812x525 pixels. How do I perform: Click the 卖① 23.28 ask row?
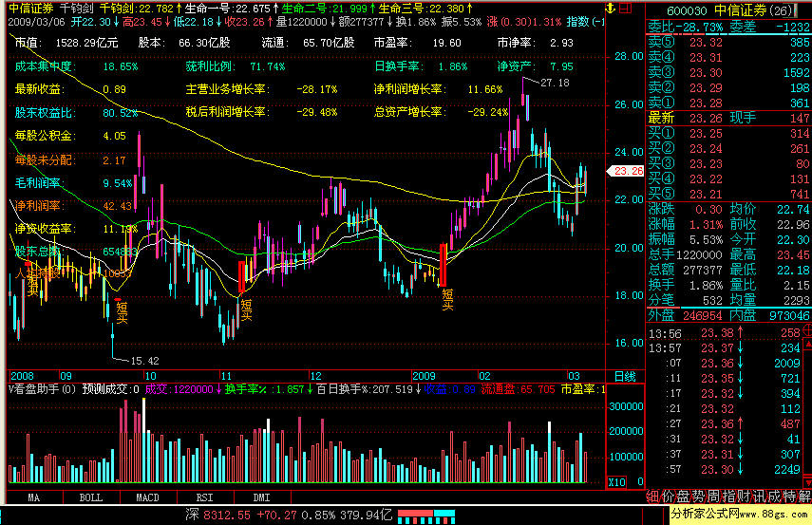pos(729,103)
